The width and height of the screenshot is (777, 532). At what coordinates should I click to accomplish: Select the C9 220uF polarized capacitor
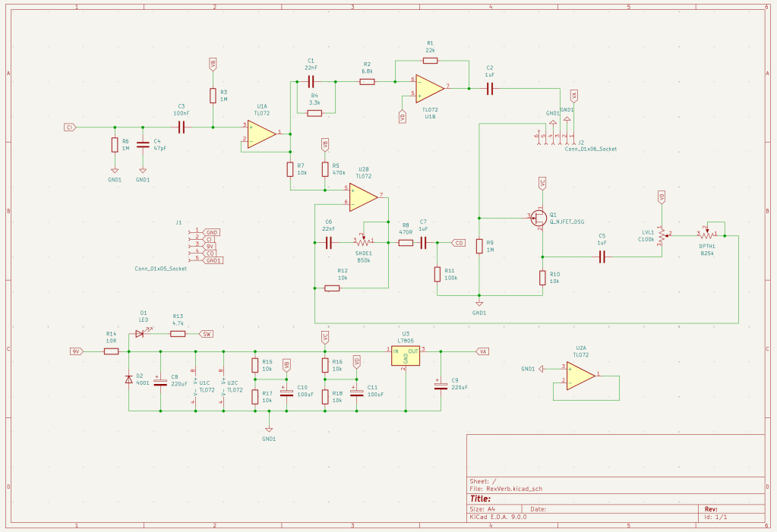point(440,386)
